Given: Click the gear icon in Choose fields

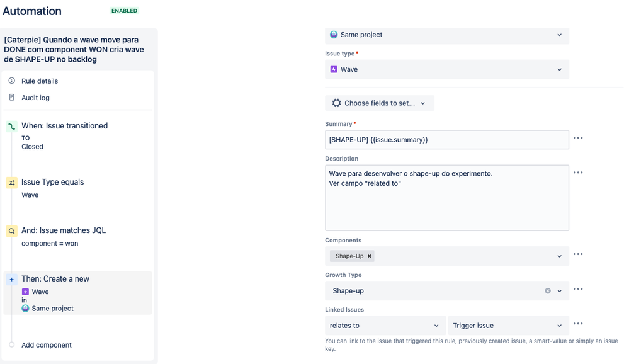Looking at the screenshot, I should (x=337, y=103).
